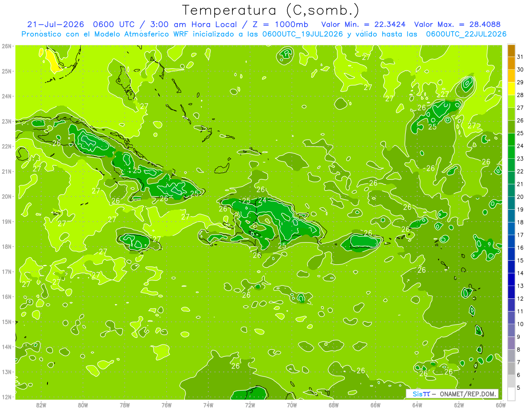Click the orange colorbar swatch between 30 and 31

[511, 63]
